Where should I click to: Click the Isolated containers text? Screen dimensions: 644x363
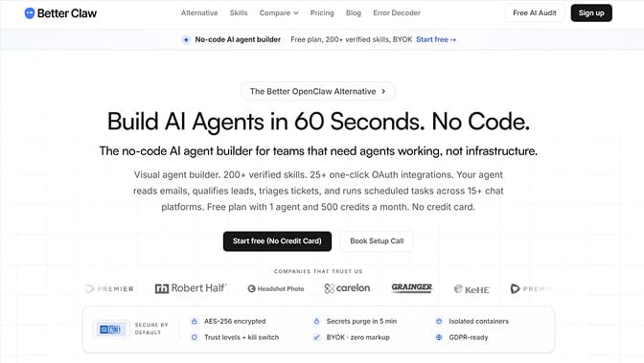point(478,321)
